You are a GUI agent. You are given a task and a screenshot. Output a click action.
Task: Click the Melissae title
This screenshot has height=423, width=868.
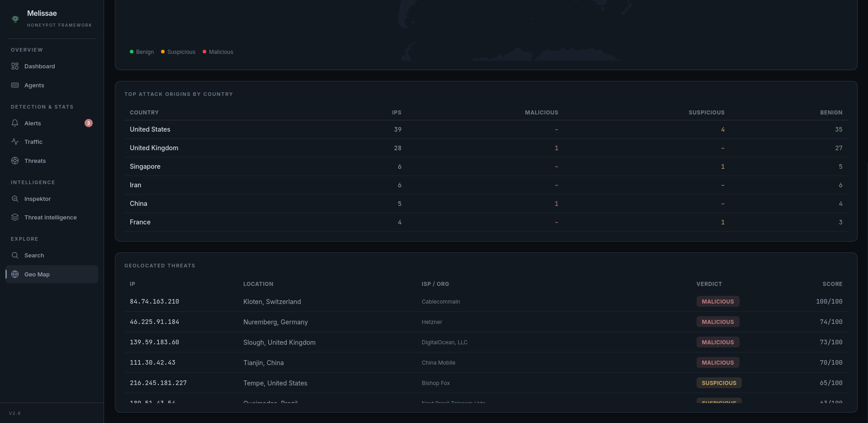pyautogui.click(x=42, y=13)
